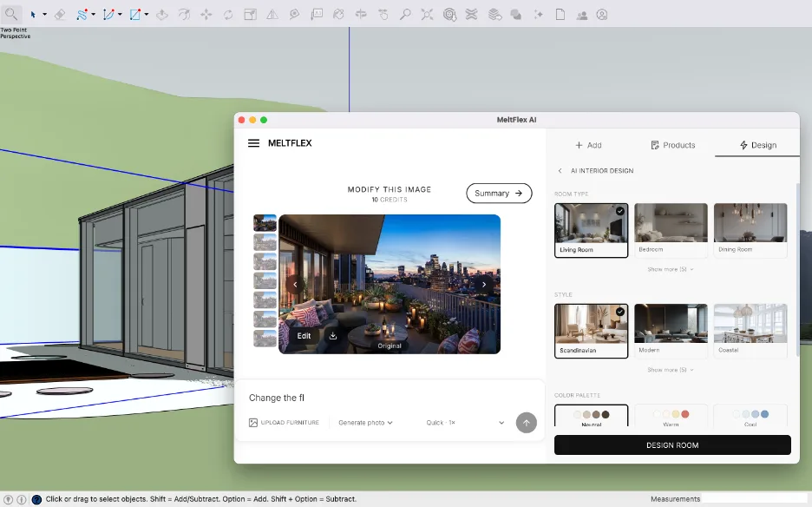Select the first image thumbnail in strip
This screenshot has height=507, width=812.
click(265, 223)
